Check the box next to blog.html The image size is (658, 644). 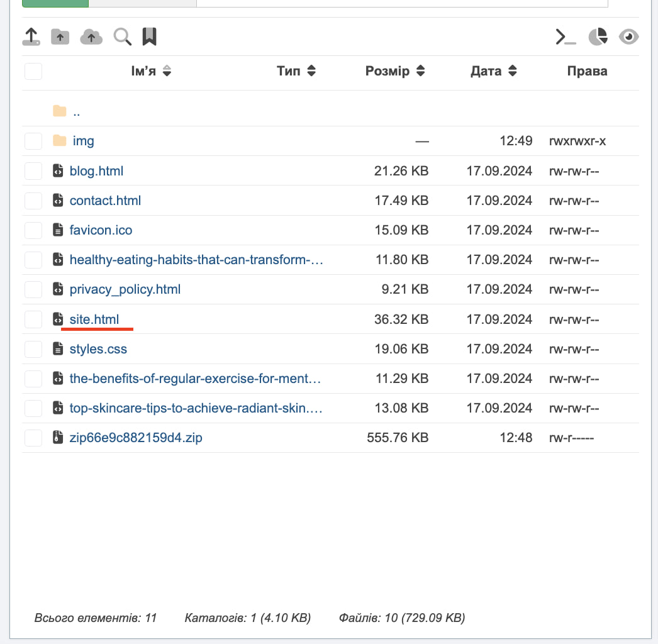[x=33, y=171]
